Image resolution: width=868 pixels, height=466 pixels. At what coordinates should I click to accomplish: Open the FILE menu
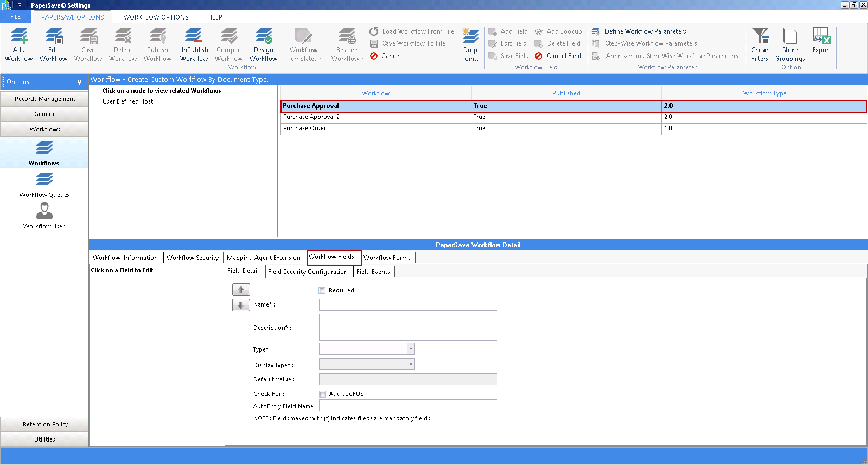pyautogui.click(x=16, y=17)
